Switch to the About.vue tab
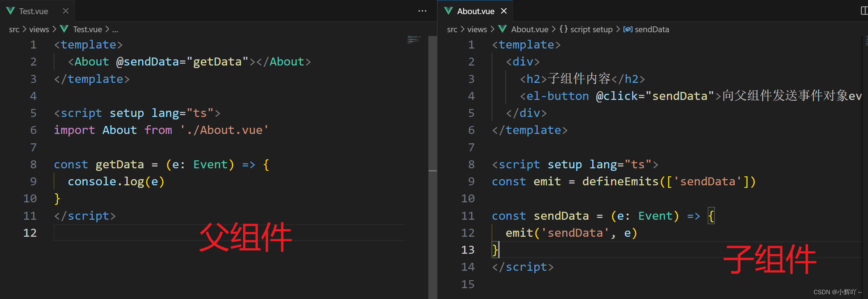The image size is (868, 299). [475, 11]
